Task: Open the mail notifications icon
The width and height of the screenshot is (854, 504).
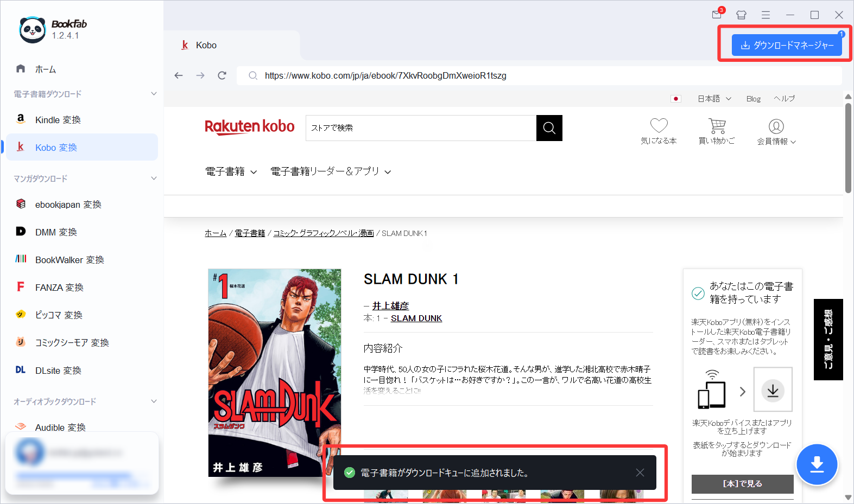Action: pos(717,15)
